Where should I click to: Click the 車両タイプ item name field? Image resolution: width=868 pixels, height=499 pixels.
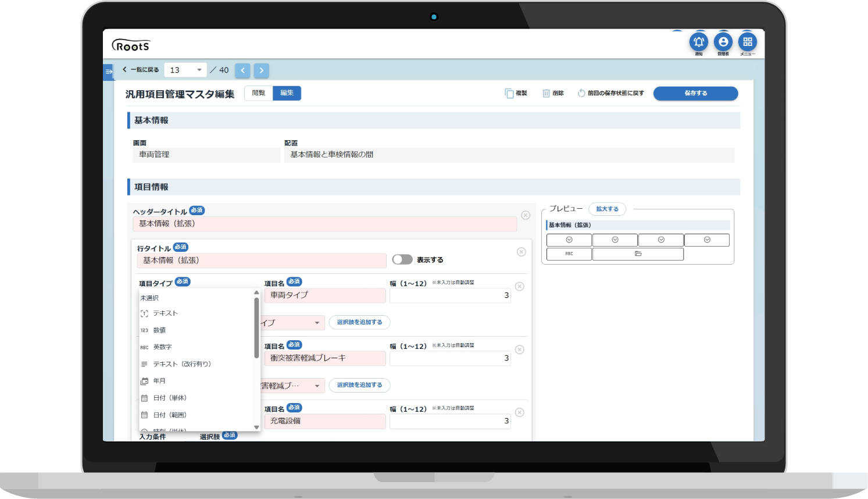[325, 295]
